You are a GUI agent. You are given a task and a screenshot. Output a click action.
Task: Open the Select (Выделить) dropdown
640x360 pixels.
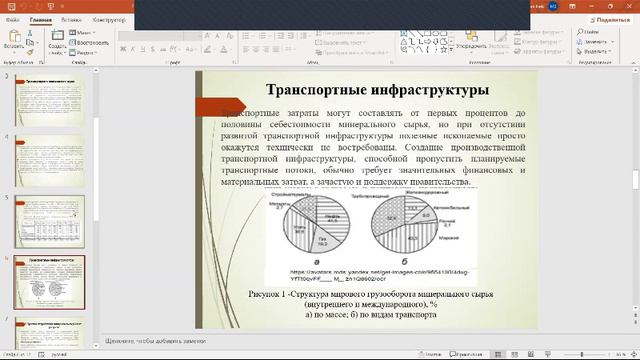594,51
